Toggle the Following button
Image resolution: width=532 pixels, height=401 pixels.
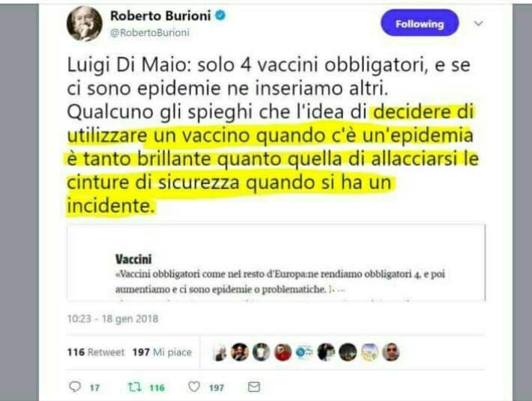point(420,23)
